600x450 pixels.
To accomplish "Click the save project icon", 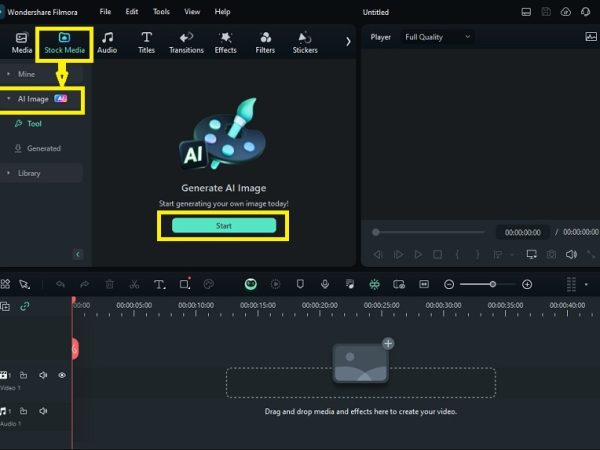I will point(546,12).
